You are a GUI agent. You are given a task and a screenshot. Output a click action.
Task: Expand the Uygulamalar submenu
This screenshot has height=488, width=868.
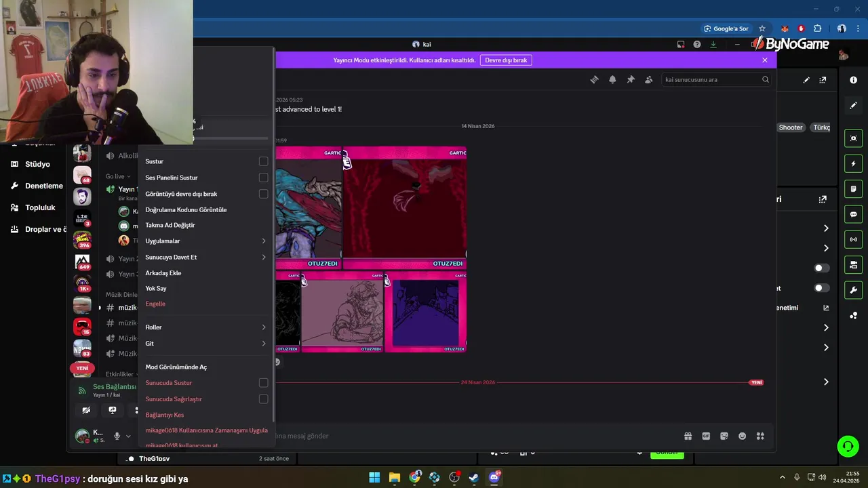(x=205, y=241)
